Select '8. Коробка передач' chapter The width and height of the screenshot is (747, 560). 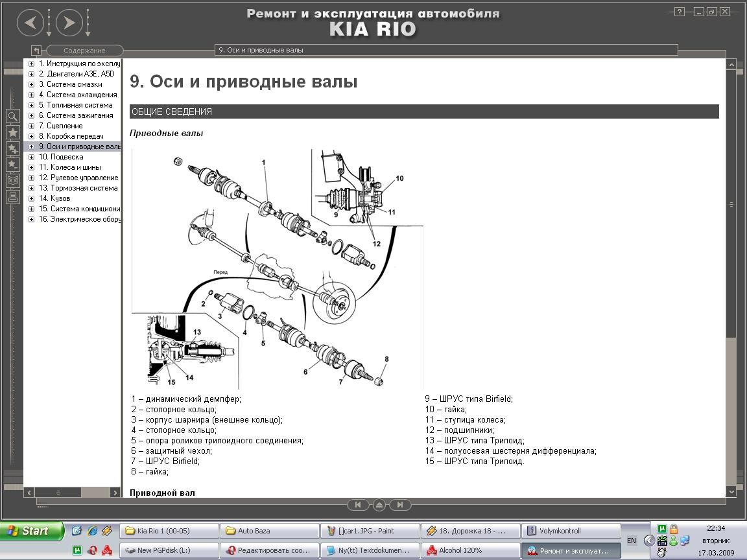click(71, 136)
